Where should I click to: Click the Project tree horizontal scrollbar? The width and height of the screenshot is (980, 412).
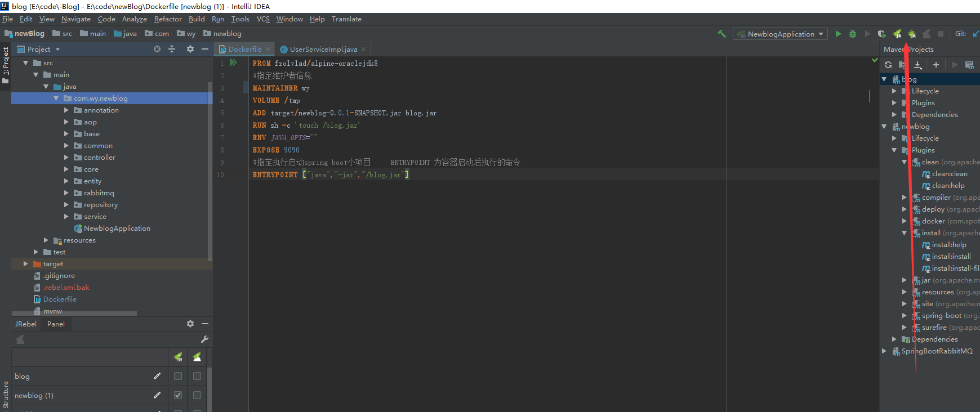[x=74, y=314]
